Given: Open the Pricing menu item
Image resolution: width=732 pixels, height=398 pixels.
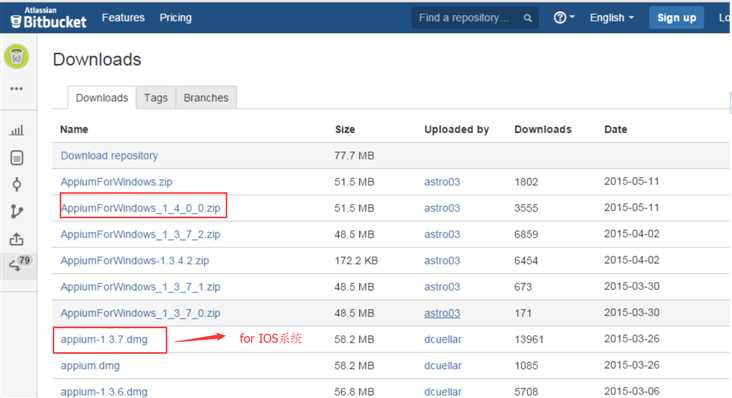Looking at the screenshot, I should pyautogui.click(x=176, y=18).
